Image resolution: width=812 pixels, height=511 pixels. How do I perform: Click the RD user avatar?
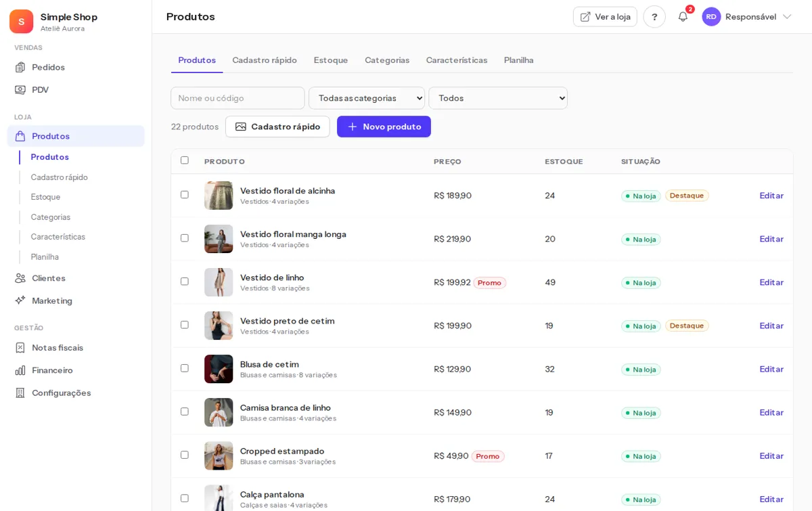coord(711,17)
